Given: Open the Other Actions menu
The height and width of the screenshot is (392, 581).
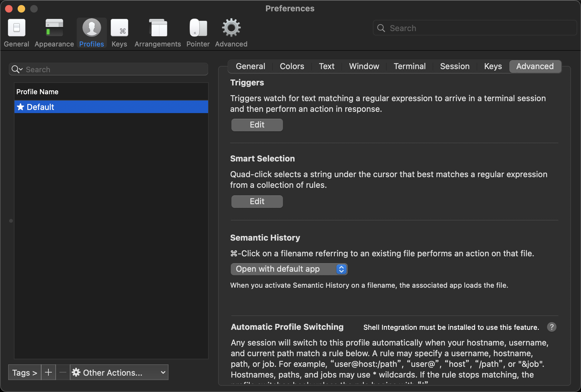Looking at the screenshot, I should pos(119,373).
